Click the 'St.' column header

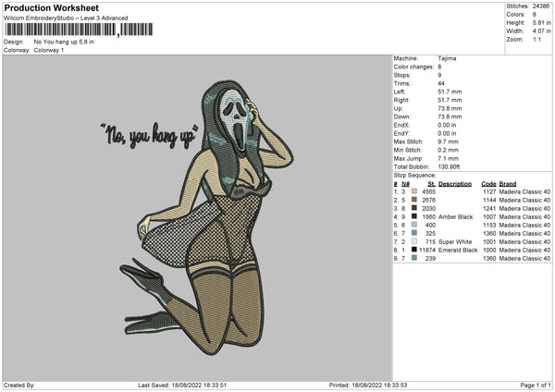(431, 184)
